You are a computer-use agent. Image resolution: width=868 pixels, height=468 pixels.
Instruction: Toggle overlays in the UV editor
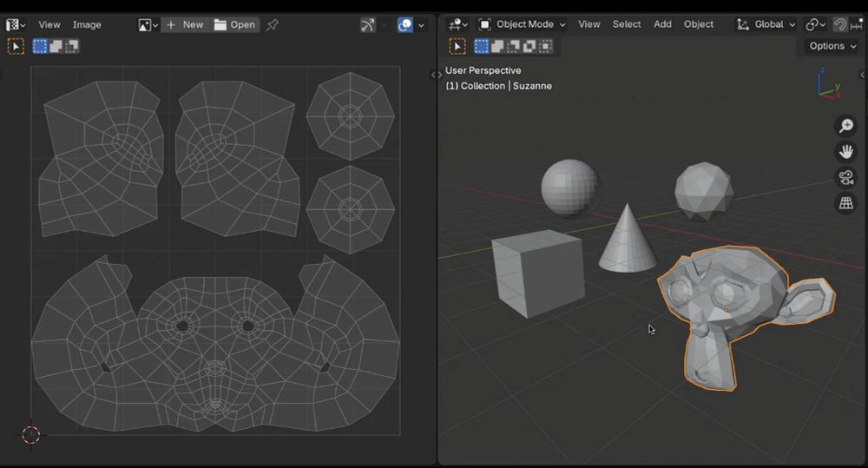[x=404, y=25]
